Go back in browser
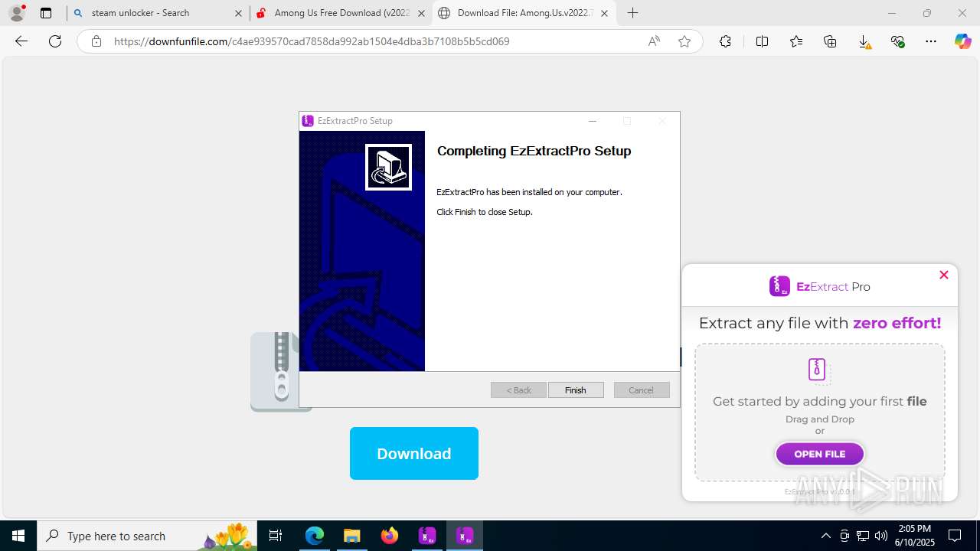Image resolution: width=980 pixels, height=551 pixels. 21,41
